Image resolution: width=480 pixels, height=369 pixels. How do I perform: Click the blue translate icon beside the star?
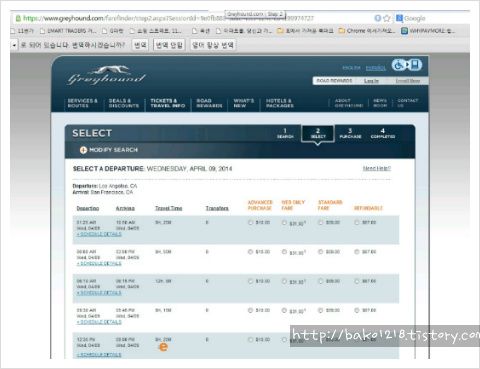pyautogui.click(x=378, y=18)
